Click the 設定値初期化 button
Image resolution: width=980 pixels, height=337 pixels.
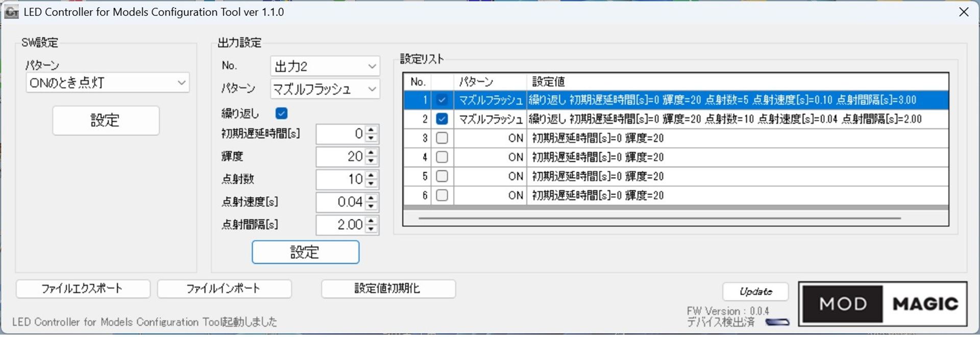388,289
